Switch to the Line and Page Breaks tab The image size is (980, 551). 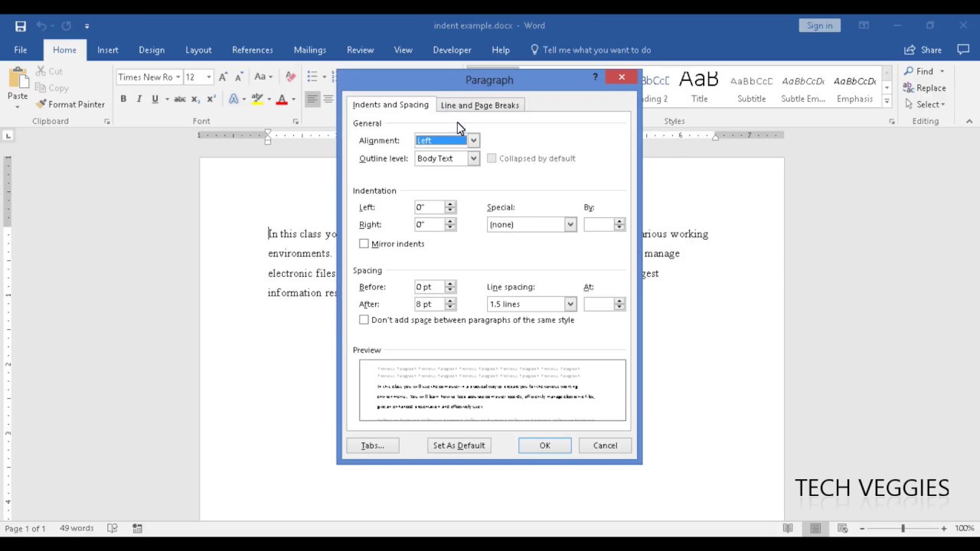(480, 105)
